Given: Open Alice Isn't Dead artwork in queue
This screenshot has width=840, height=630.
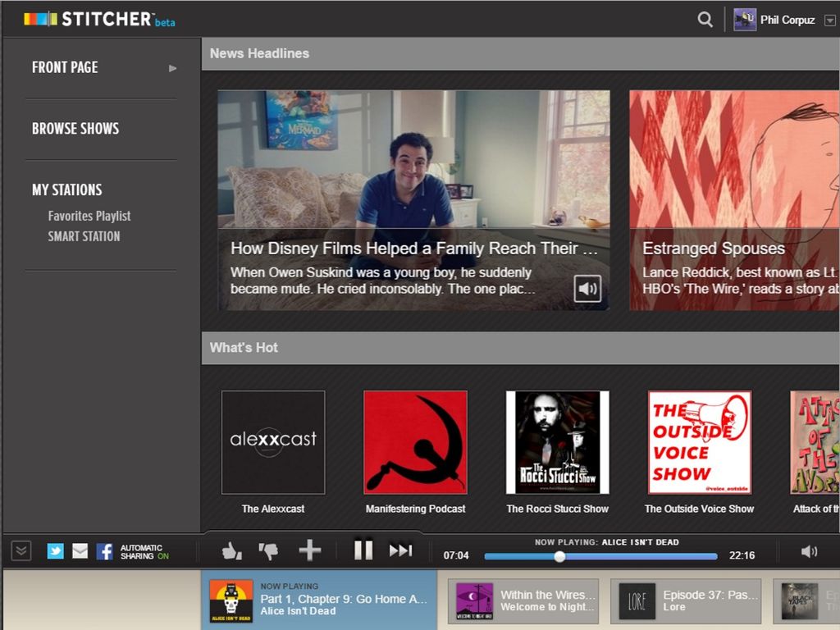Looking at the screenshot, I should 231,600.
